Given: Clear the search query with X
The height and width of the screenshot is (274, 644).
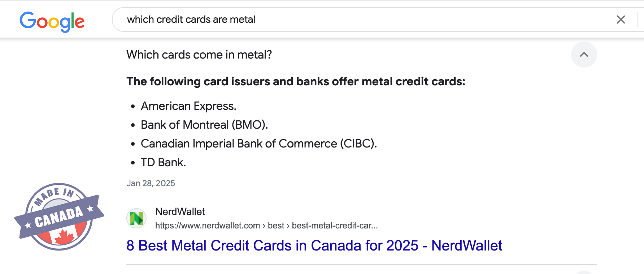Looking at the screenshot, I should (x=621, y=20).
